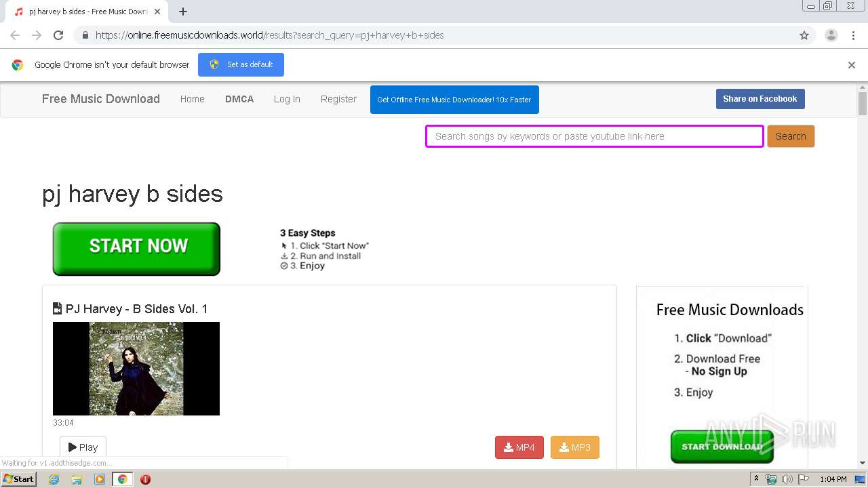Open the Register page

tap(338, 99)
